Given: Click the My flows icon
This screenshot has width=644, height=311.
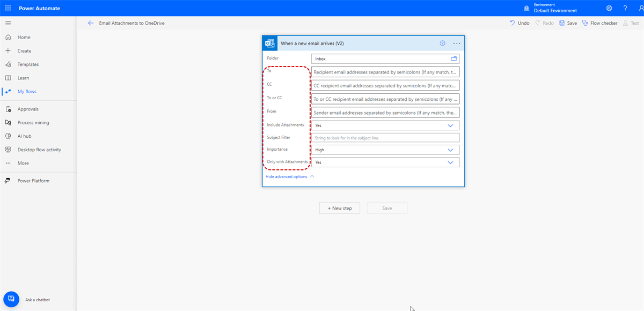Looking at the screenshot, I should click(8, 91).
